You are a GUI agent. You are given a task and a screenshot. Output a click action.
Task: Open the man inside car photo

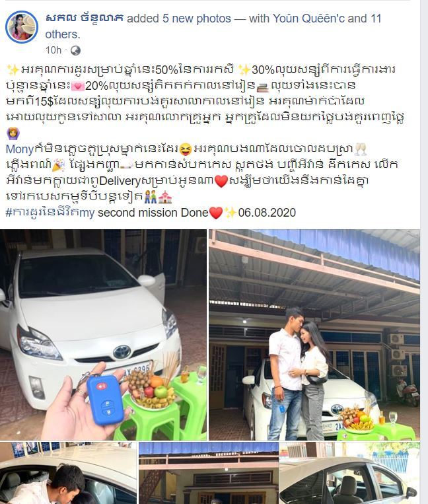click(x=68, y=473)
